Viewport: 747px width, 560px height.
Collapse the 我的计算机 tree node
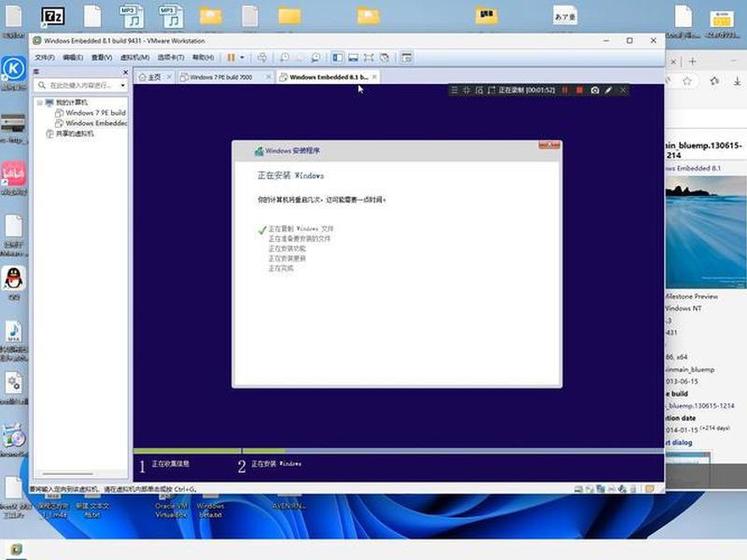point(40,103)
